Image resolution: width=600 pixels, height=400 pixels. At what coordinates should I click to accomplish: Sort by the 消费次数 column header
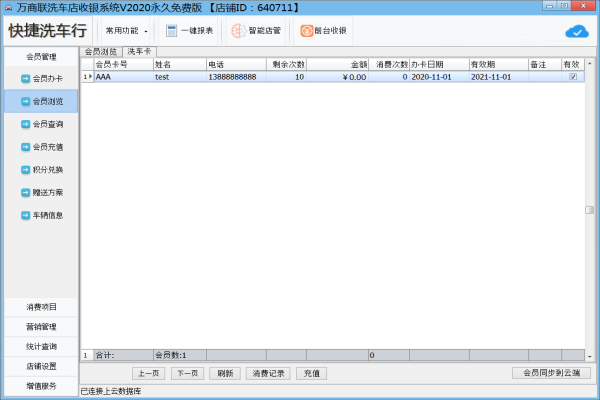389,65
